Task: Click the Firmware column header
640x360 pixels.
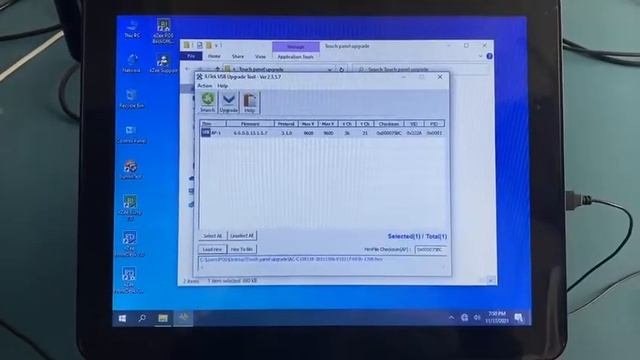Action: pyautogui.click(x=250, y=124)
